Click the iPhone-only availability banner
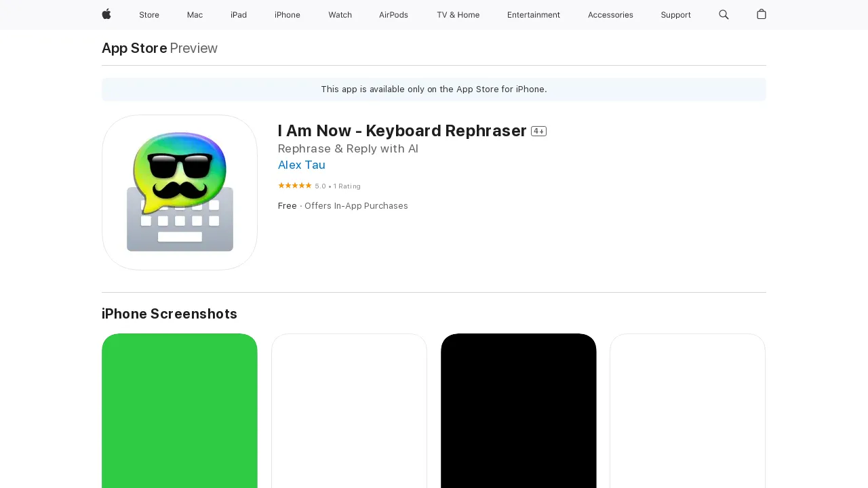The height and width of the screenshot is (488, 868). pos(434,89)
